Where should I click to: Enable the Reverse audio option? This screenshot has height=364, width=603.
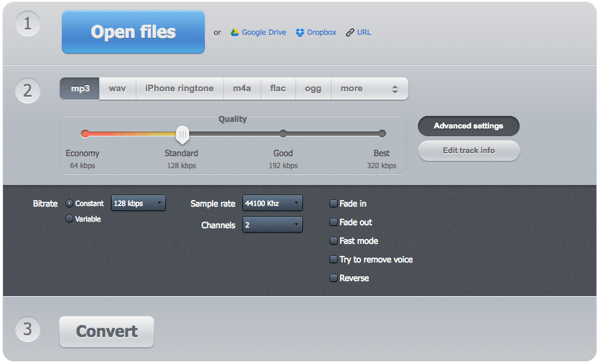click(x=333, y=278)
